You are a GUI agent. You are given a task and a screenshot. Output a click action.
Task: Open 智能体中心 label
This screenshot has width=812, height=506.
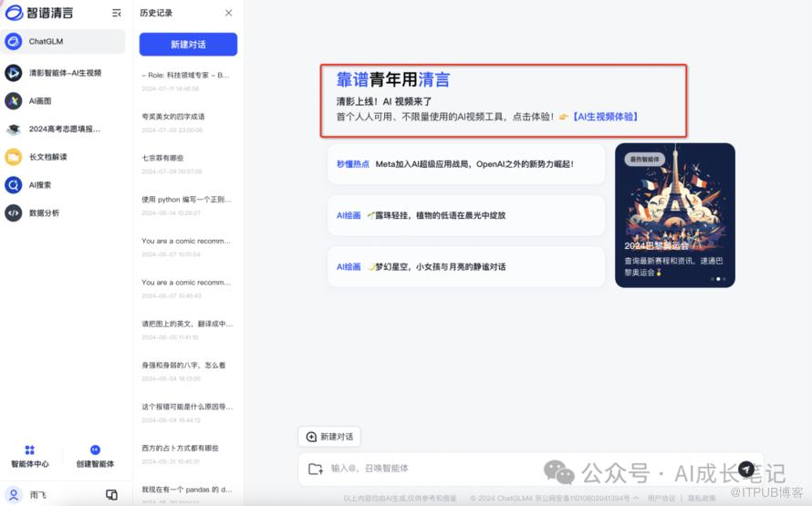[30, 463]
